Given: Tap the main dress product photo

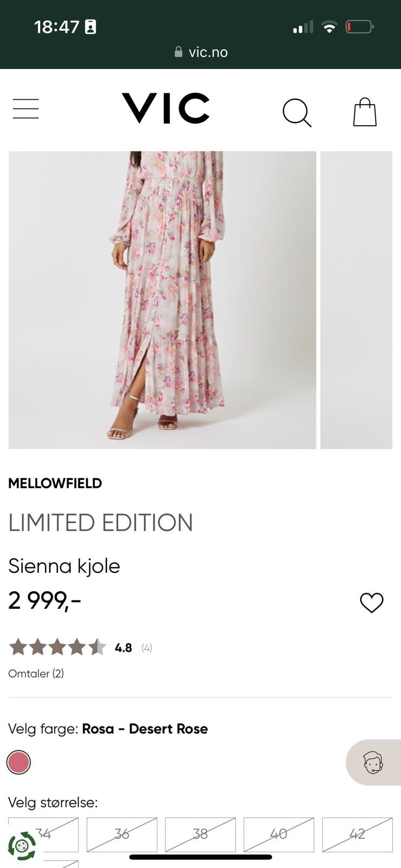Looking at the screenshot, I should click(x=162, y=299).
